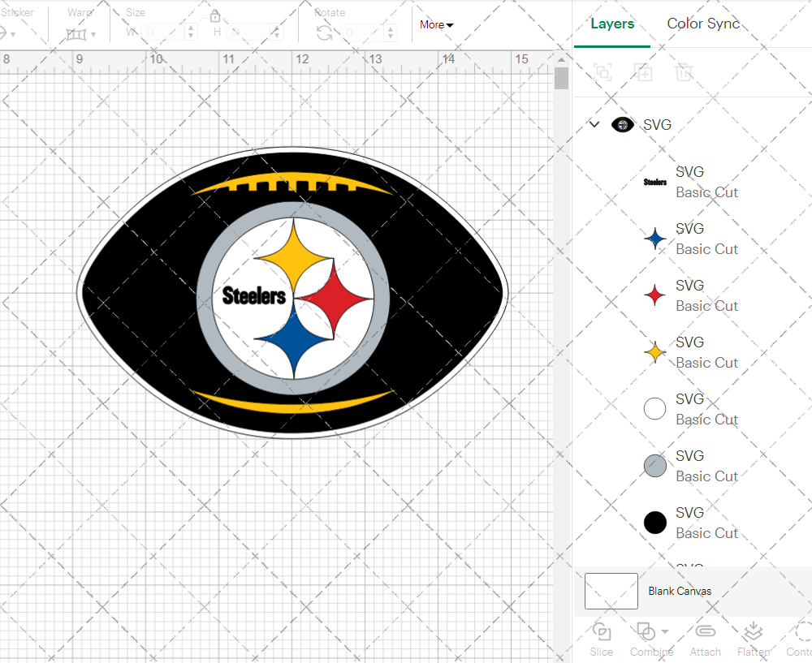This screenshot has width=812, height=663.
Task: Toggle the size aspect ratio lock
Action: coord(215,16)
